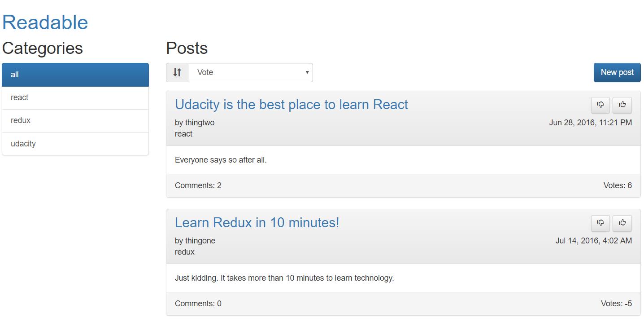644x322 pixels.
Task: Click the sort order arrows icon
Action: 177,72
